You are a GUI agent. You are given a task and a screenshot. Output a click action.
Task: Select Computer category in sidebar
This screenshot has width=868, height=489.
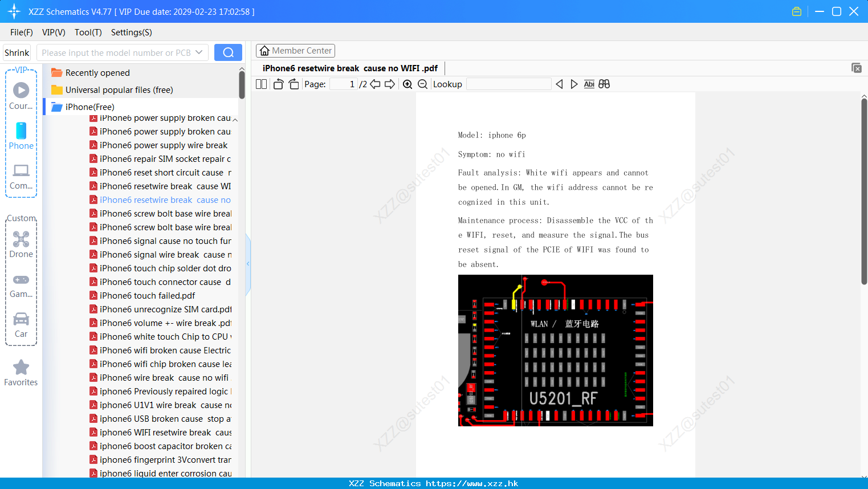pyautogui.click(x=21, y=177)
